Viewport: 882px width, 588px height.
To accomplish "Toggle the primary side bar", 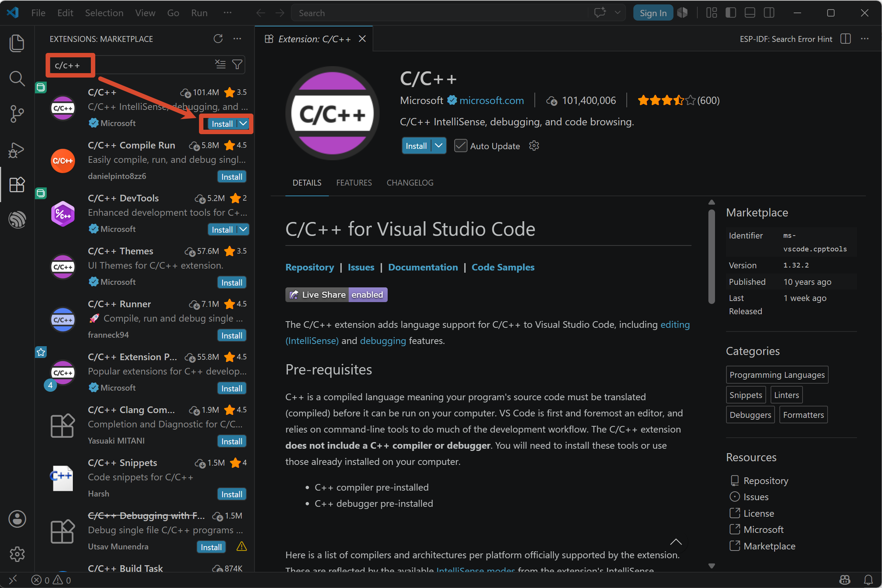I will 730,13.
